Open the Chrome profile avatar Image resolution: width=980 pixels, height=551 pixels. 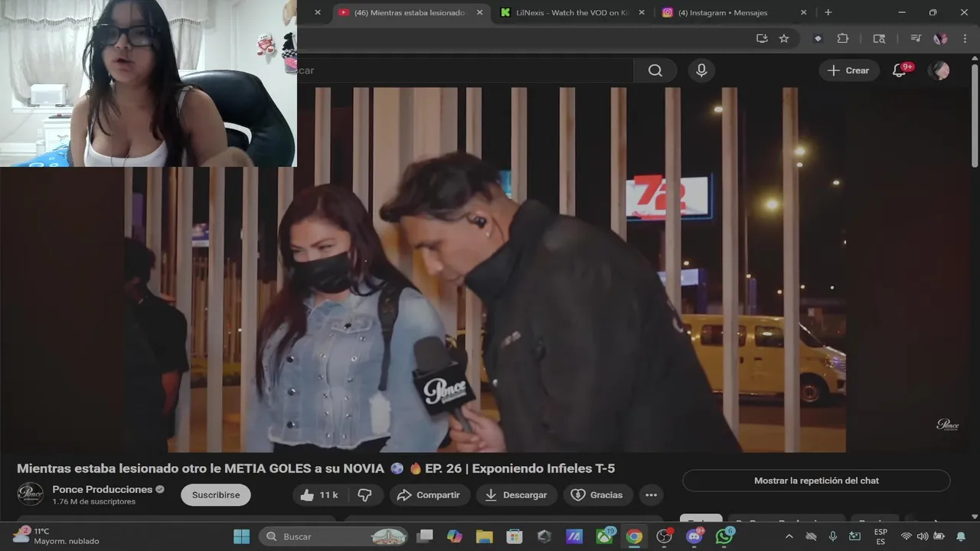pos(940,38)
